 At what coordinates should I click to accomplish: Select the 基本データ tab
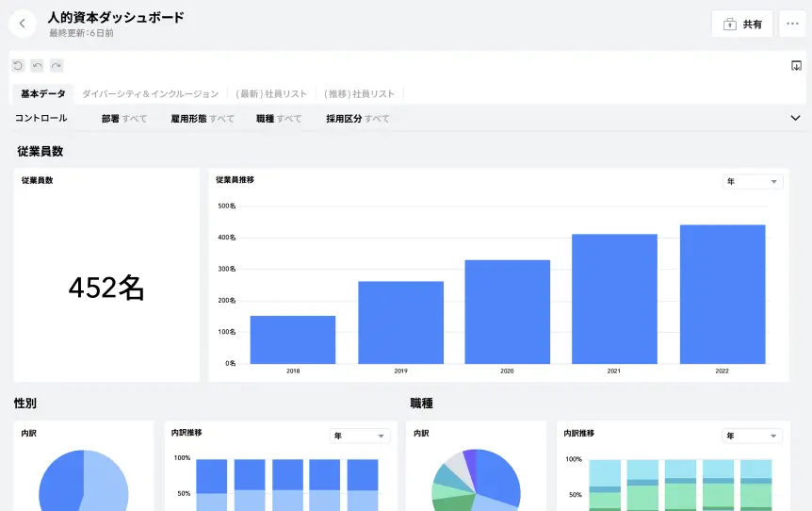43,93
